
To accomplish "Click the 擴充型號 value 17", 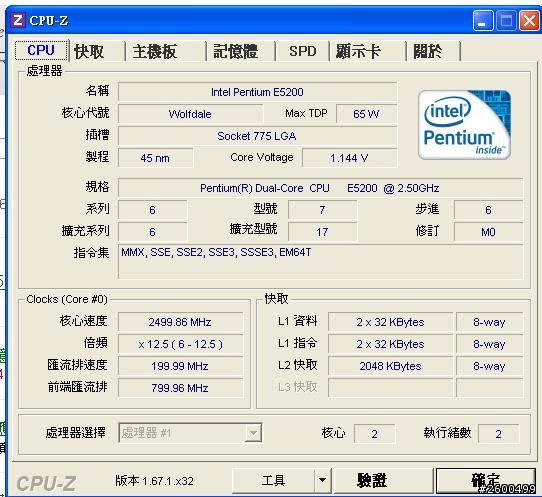I will point(322,232).
